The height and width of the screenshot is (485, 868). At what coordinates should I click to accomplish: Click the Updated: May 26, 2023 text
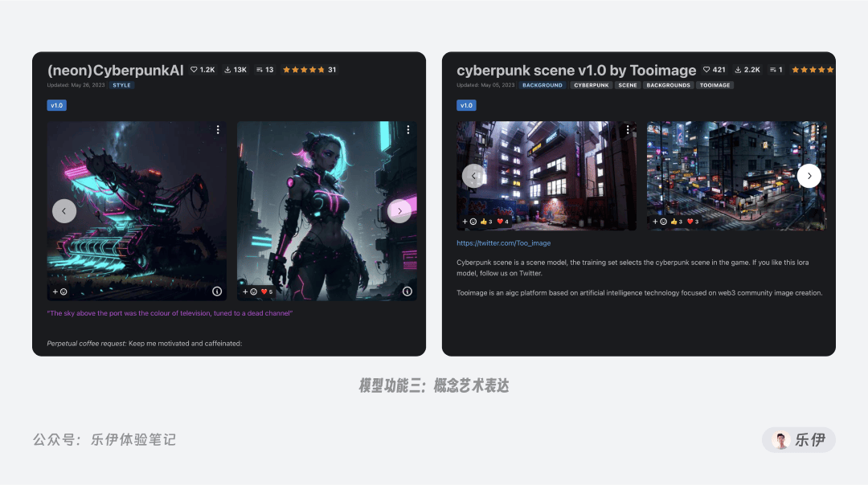pos(76,85)
